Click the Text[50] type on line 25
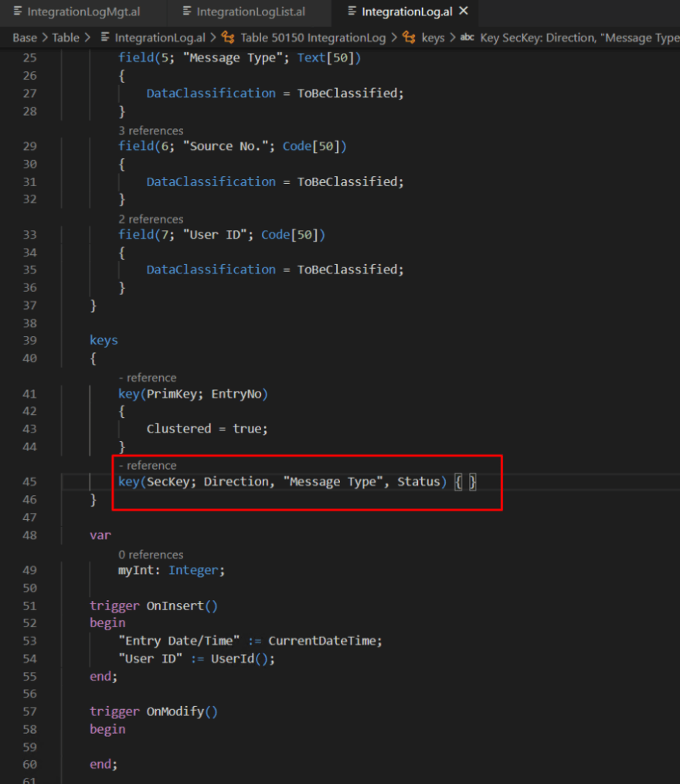This screenshot has height=784, width=680. click(325, 58)
